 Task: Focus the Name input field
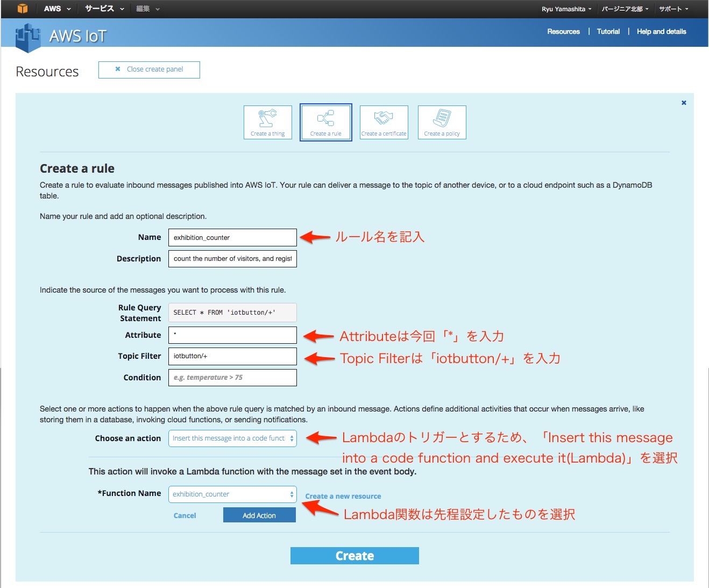pos(232,237)
